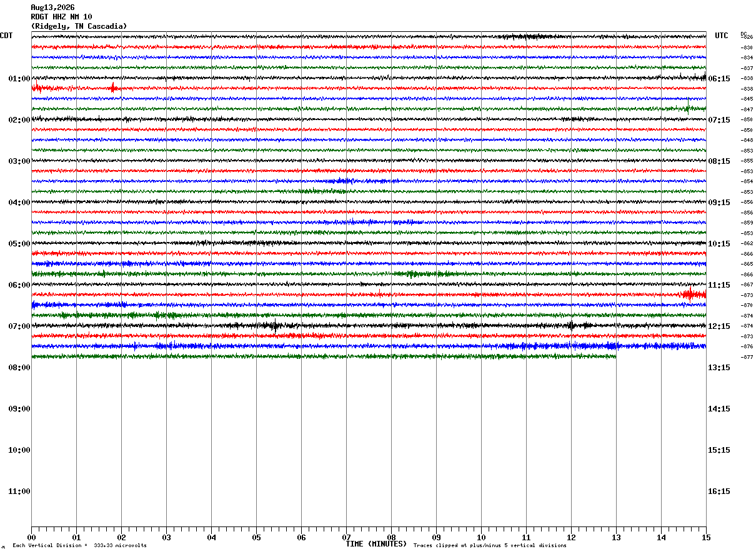
Task: Click minute tick label '13' on time axis
Action: (616, 537)
